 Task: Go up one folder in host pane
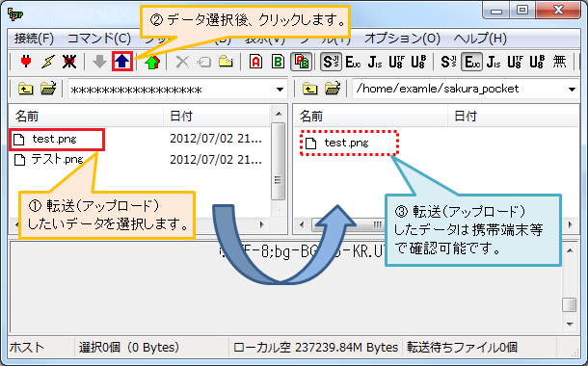click(x=309, y=89)
